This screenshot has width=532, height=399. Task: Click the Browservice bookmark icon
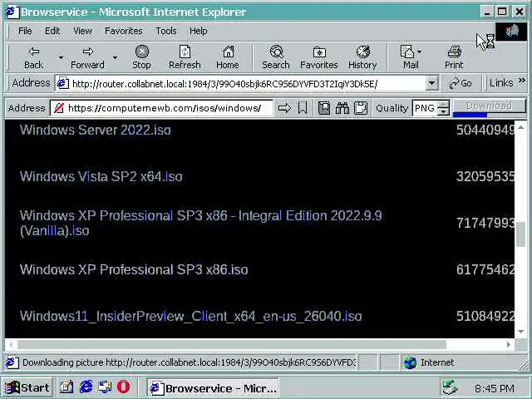click(x=303, y=108)
